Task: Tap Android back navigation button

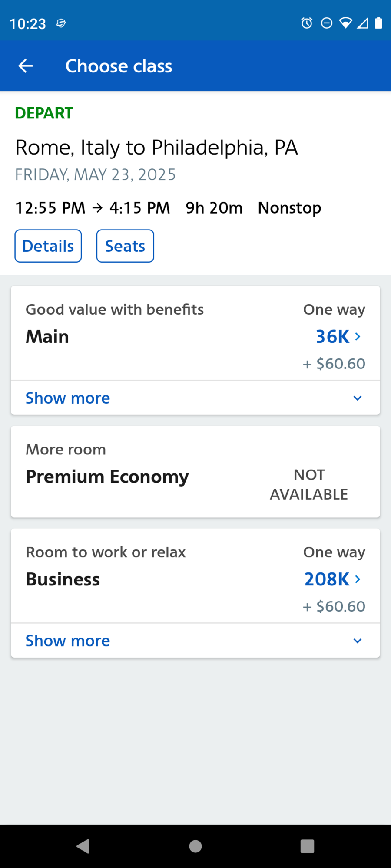Action: 83,846
